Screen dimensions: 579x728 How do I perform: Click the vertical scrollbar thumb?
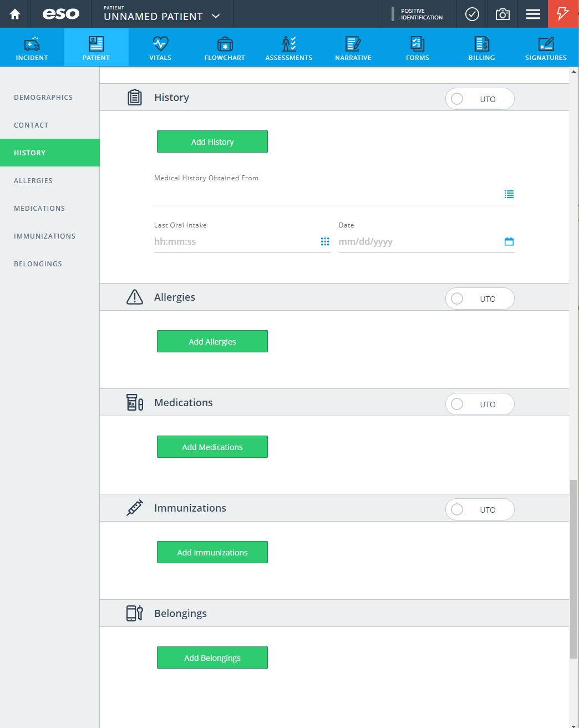click(574, 569)
